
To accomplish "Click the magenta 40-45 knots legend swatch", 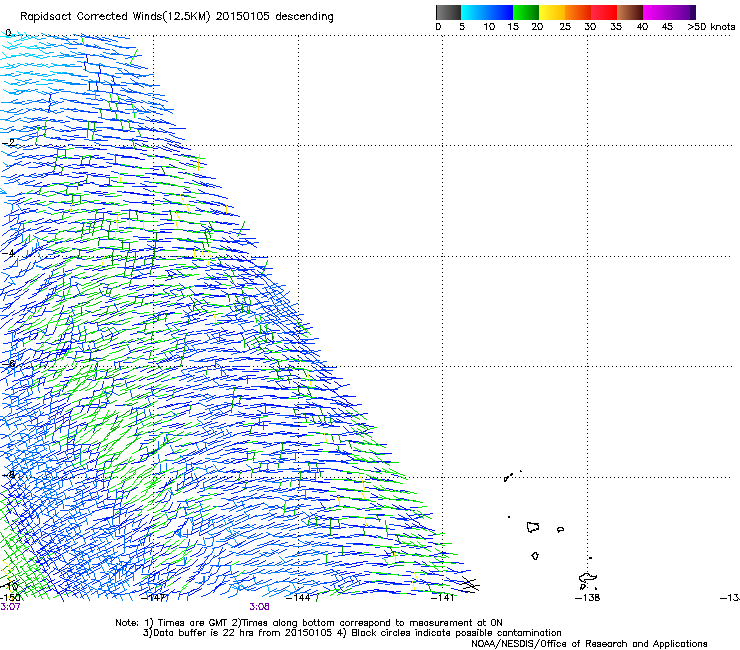I will click(x=656, y=12).
